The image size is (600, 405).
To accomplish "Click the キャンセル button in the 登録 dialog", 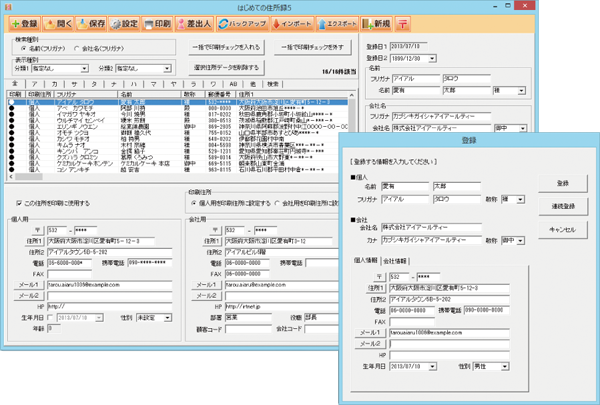I will [x=562, y=229].
